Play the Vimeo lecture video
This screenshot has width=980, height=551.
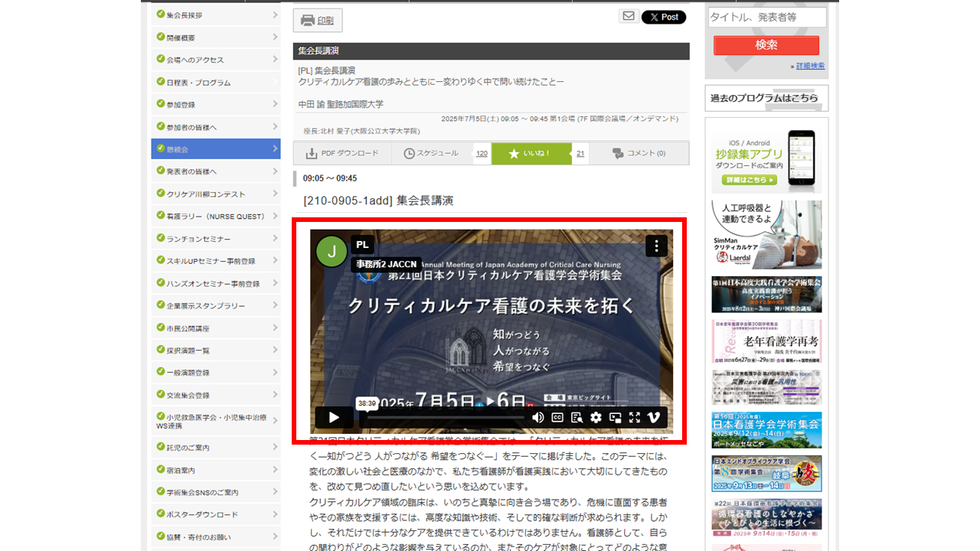coord(334,417)
